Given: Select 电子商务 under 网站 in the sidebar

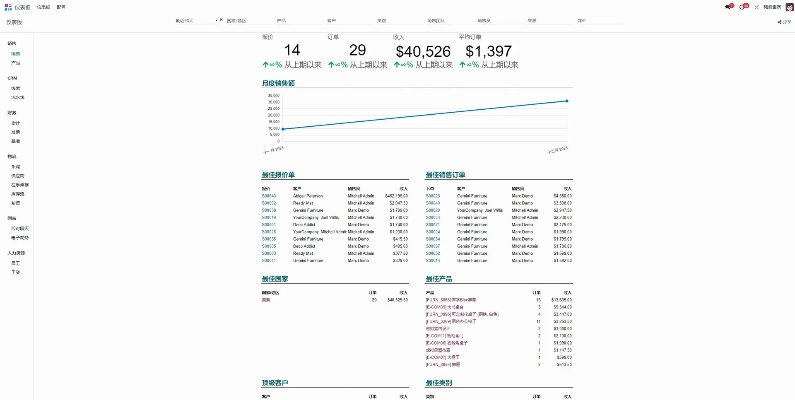Looking at the screenshot, I should [x=19, y=238].
